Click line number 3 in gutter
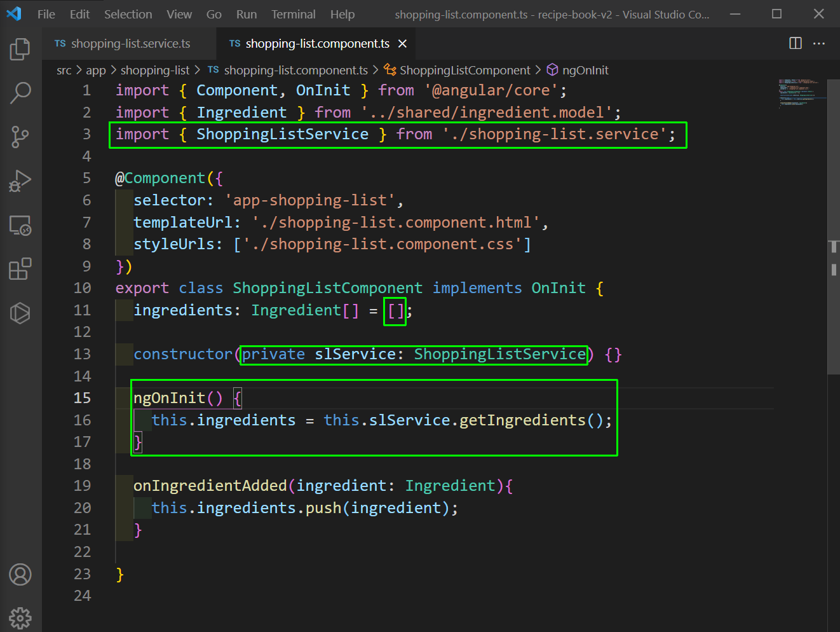The image size is (840, 632). coord(87,134)
